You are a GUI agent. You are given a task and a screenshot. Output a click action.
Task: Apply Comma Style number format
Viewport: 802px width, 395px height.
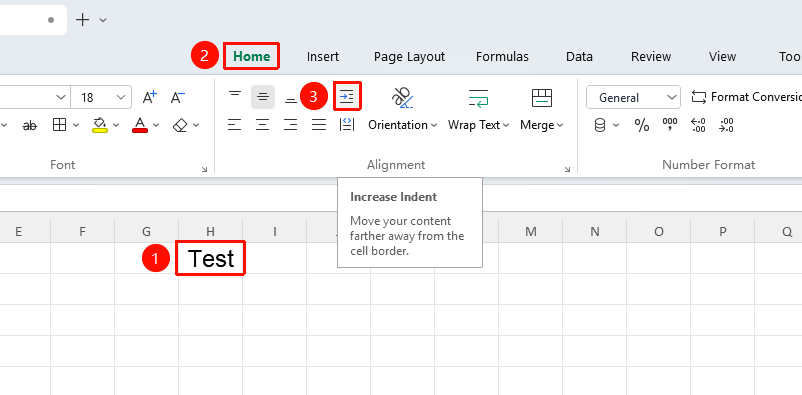[x=670, y=125]
